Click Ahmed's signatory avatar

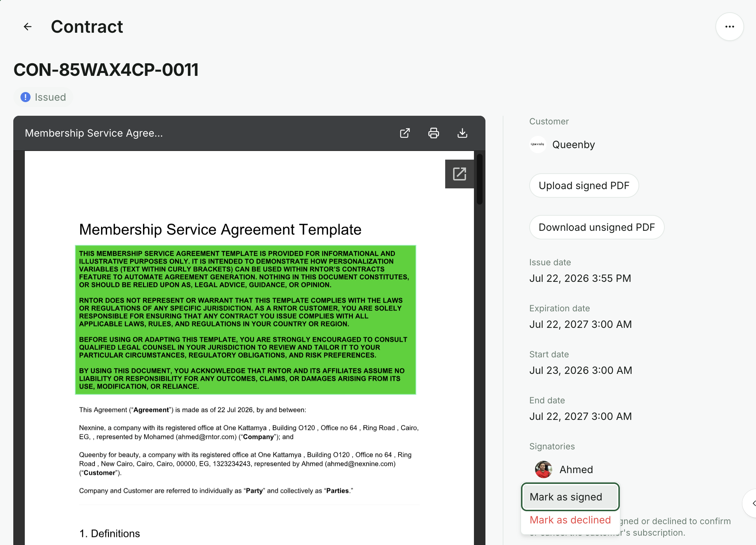coord(543,470)
